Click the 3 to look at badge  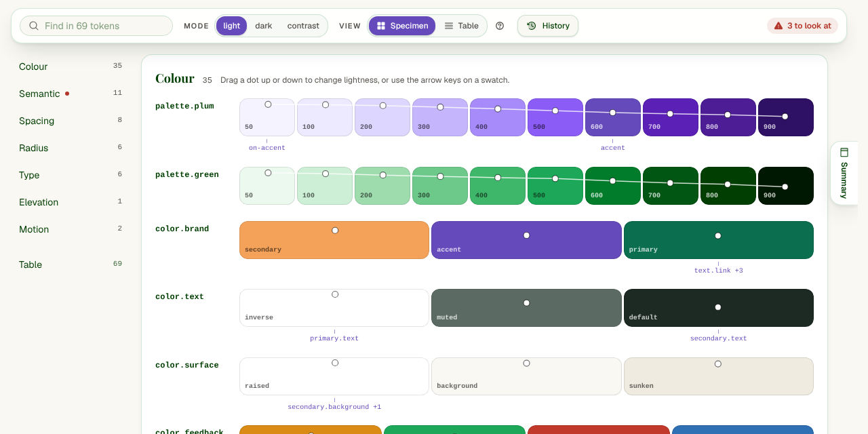coord(802,26)
